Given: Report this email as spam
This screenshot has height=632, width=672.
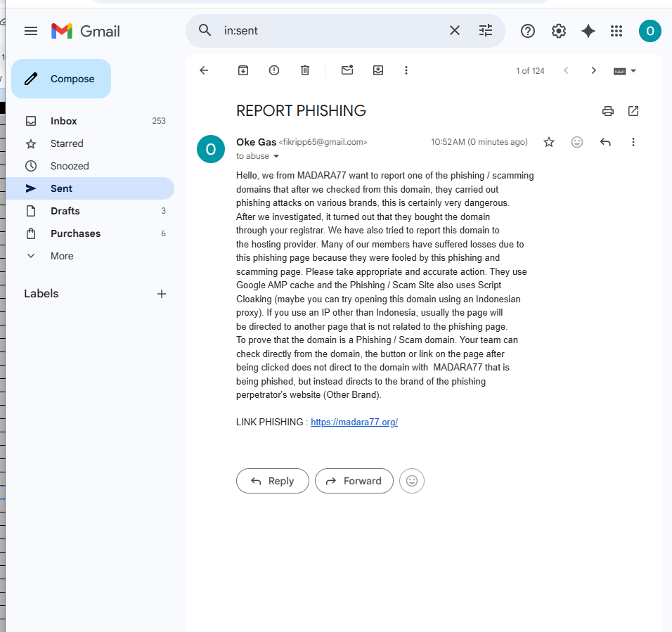Looking at the screenshot, I should [274, 70].
